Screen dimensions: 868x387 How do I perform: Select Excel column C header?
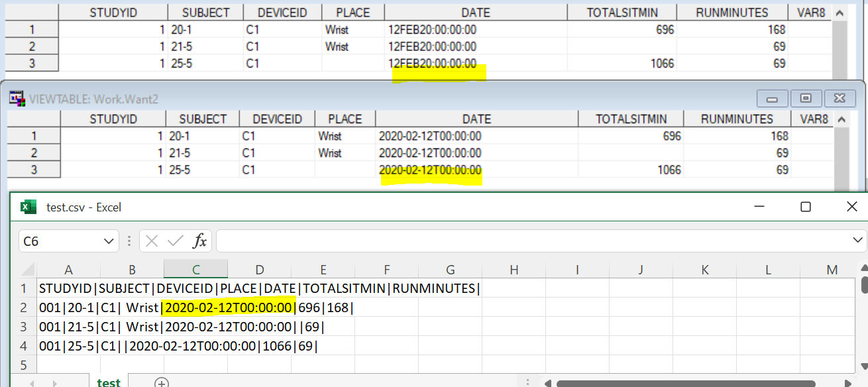coord(195,270)
